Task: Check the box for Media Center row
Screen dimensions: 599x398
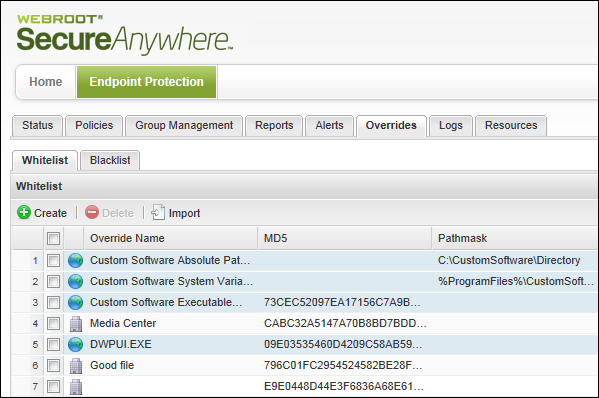Action: click(x=53, y=324)
